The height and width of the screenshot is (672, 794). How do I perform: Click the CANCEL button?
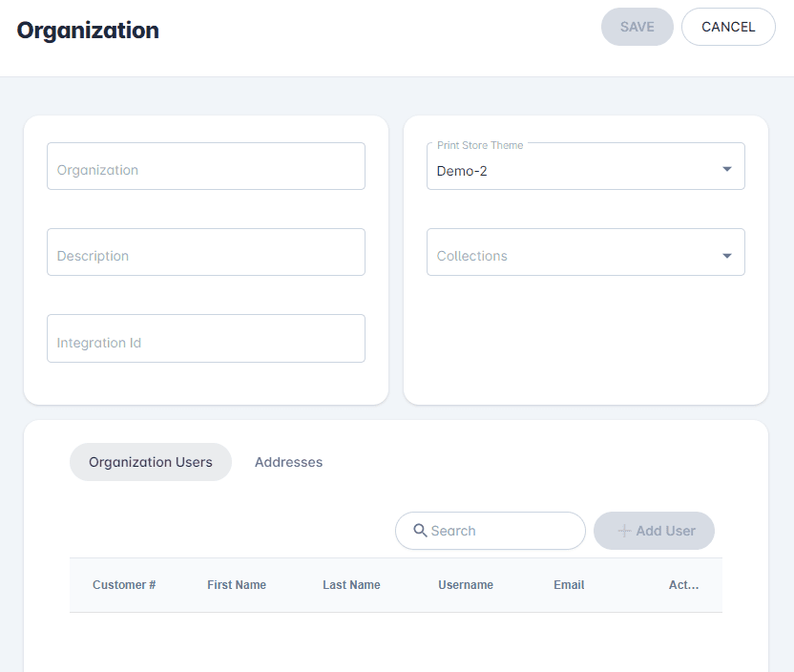coord(728,27)
